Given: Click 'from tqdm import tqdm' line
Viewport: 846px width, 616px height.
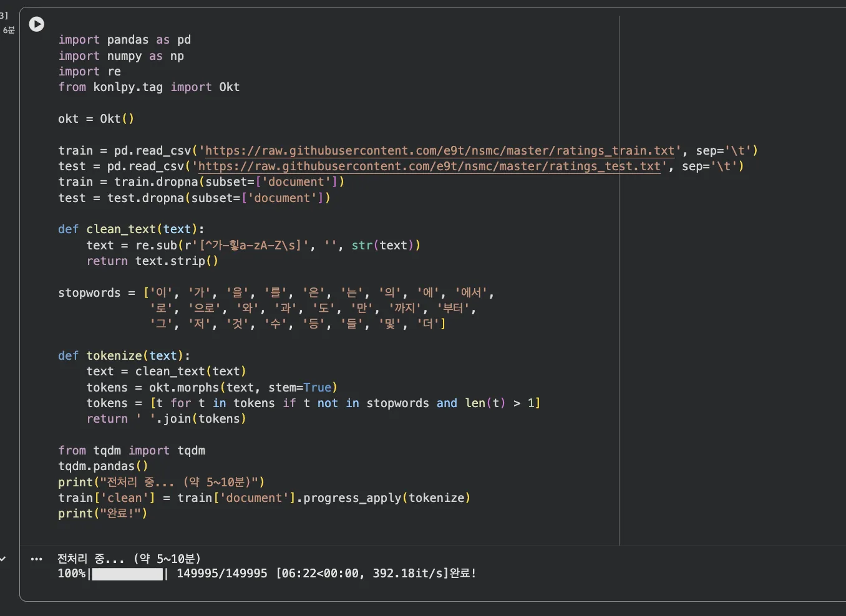Looking at the screenshot, I should click(x=132, y=451).
